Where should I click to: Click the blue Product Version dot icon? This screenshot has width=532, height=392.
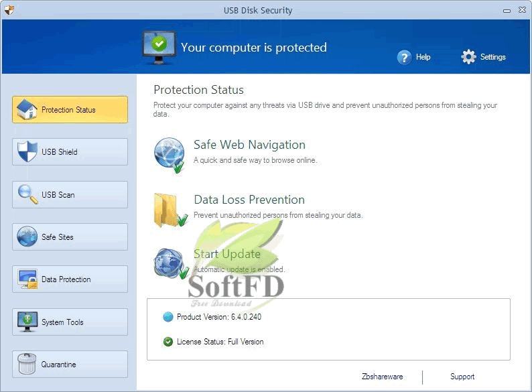[x=168, y=317]
